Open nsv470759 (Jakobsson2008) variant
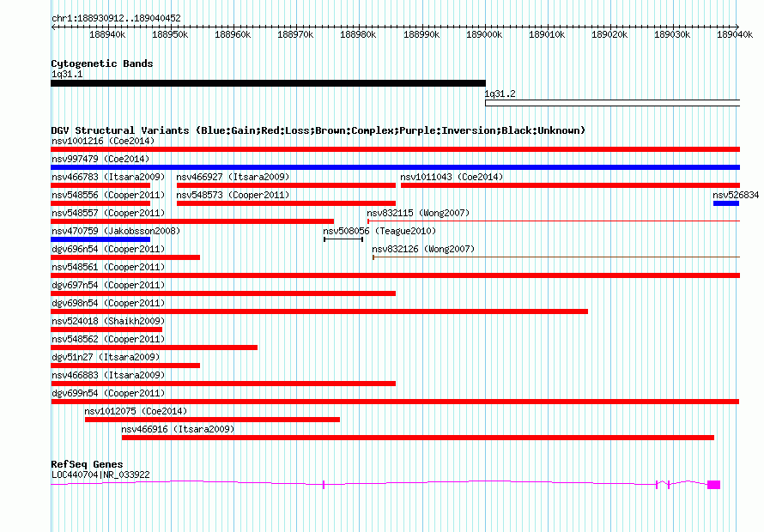 [x=116, y=231]
